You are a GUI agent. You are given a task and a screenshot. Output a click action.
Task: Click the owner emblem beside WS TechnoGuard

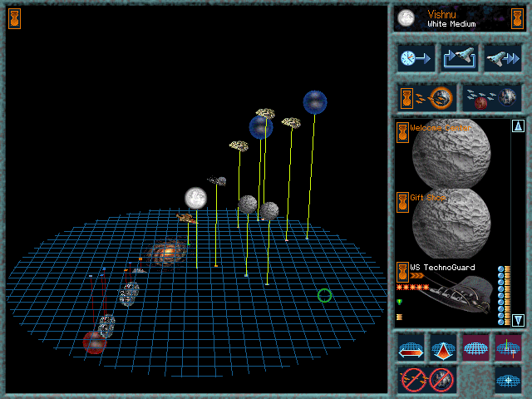(402, 272)
